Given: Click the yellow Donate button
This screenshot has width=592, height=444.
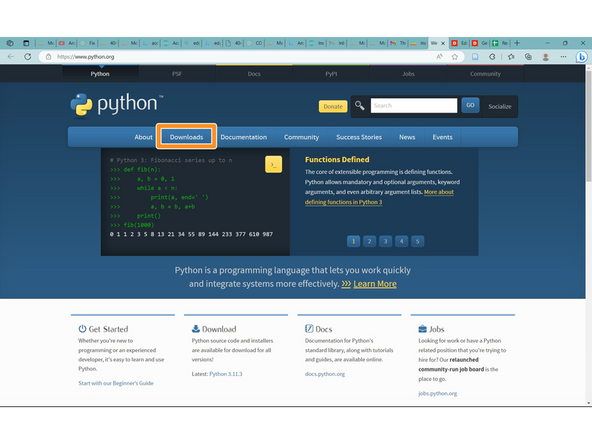Looking at the screenshot, I should (333, 106).
